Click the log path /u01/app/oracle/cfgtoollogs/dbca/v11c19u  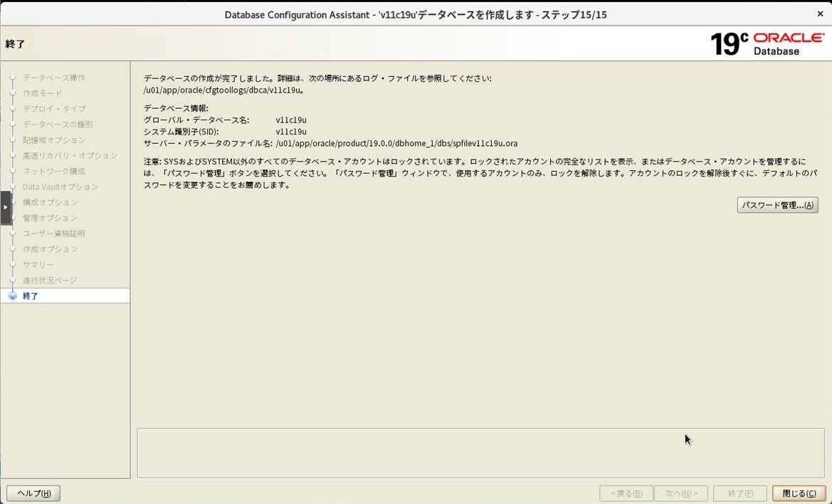(223, 90)
